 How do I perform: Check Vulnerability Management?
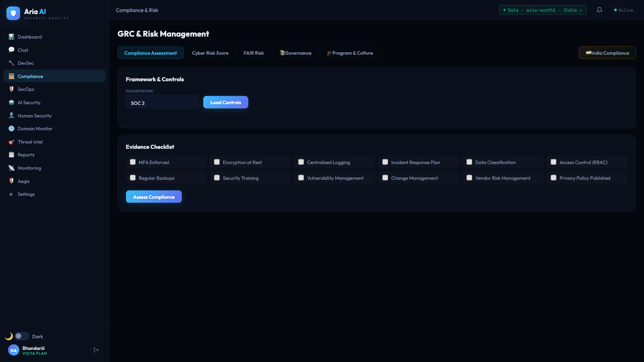pos(301,178)
